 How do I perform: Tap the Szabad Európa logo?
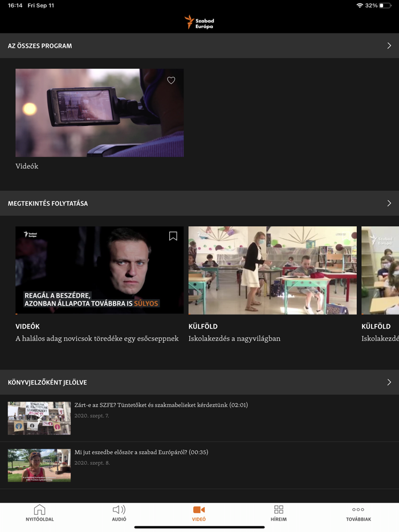(x=199, y=22)
